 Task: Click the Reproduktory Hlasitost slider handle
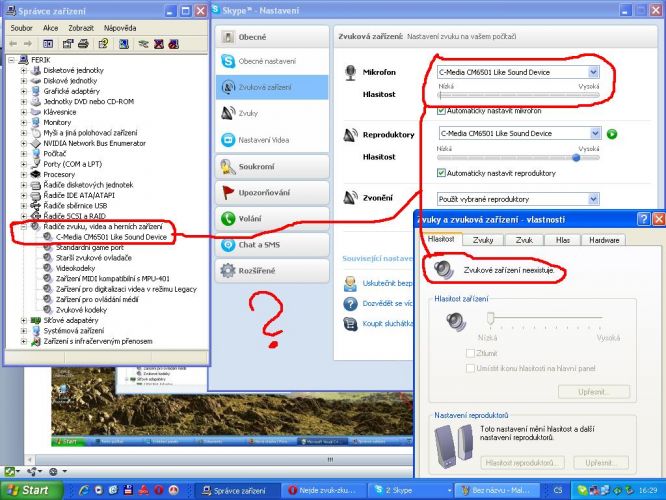coord(576,158)
